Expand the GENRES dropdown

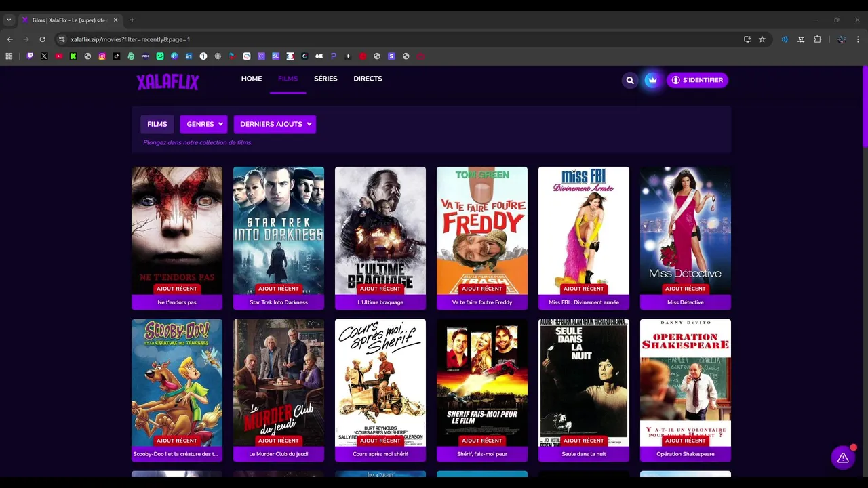point(203,124)
